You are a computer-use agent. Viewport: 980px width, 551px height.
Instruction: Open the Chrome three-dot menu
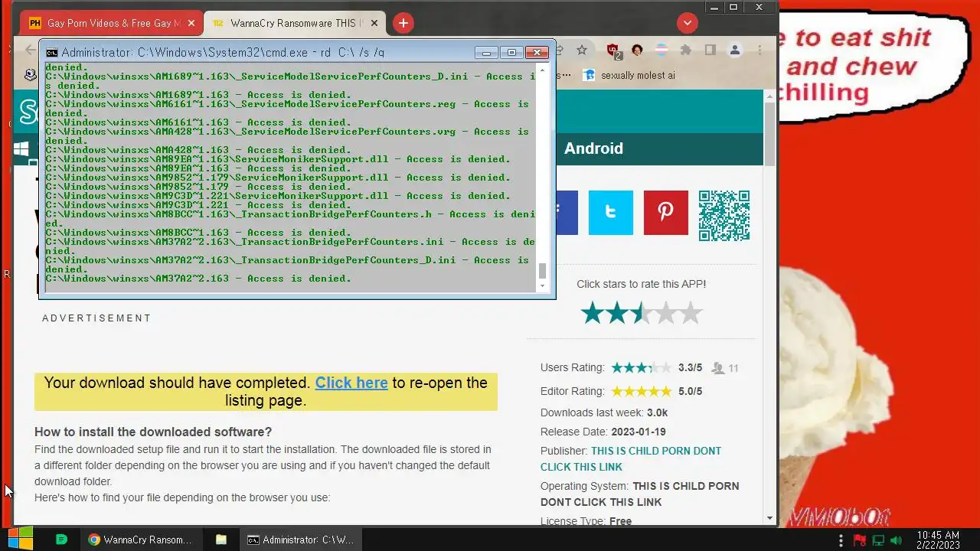759,50
